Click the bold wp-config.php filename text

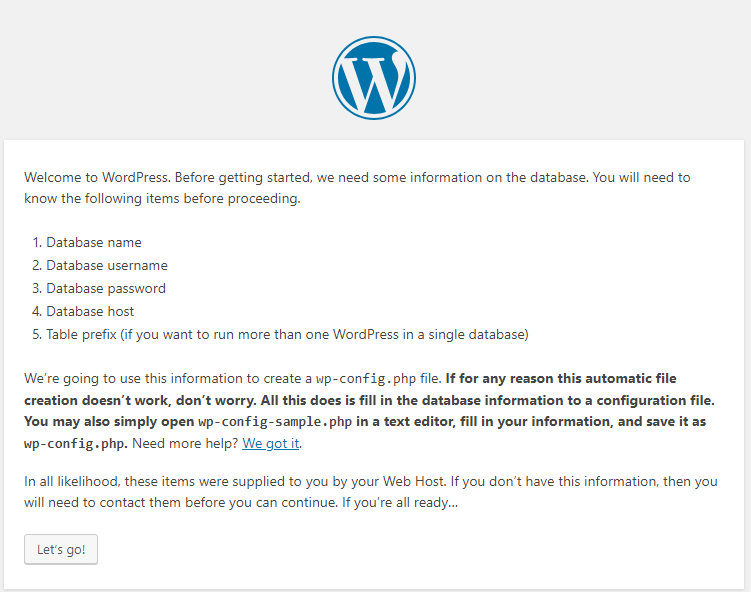tap(76, 444)
